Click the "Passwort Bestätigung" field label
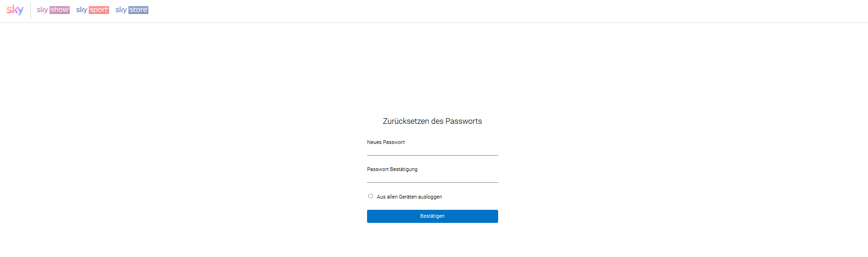Viewport: 868px width, 257px height. [x=392, y=169]
